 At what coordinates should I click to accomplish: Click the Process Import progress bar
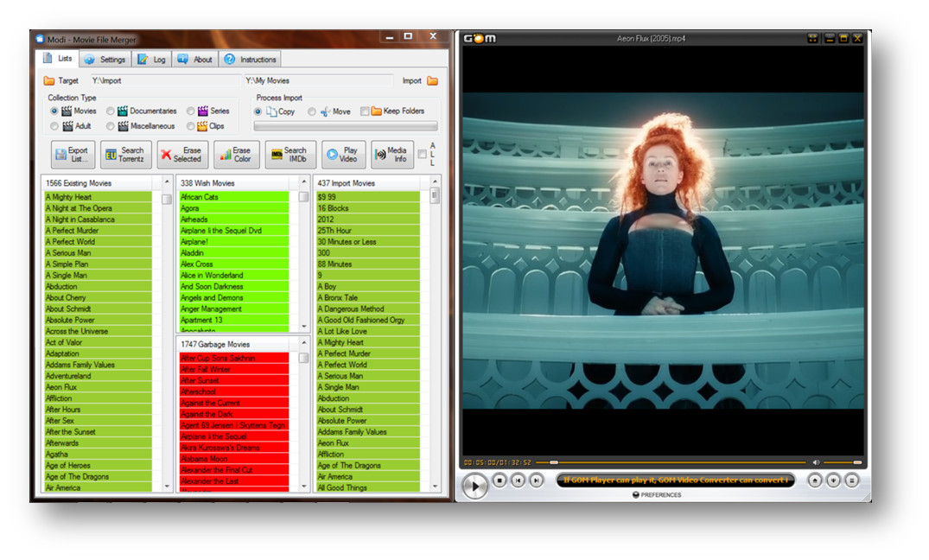[x=346, y=125]
